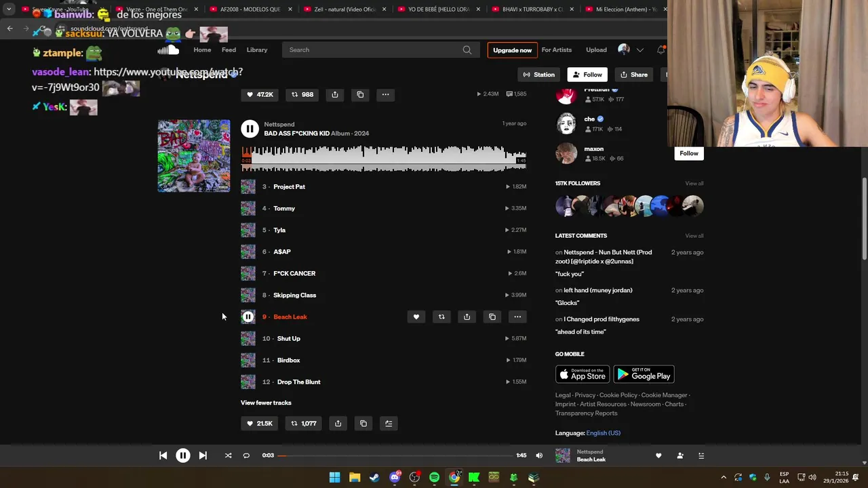Mute volume using the speaker icon
The image size is (868, 488).
539,455
